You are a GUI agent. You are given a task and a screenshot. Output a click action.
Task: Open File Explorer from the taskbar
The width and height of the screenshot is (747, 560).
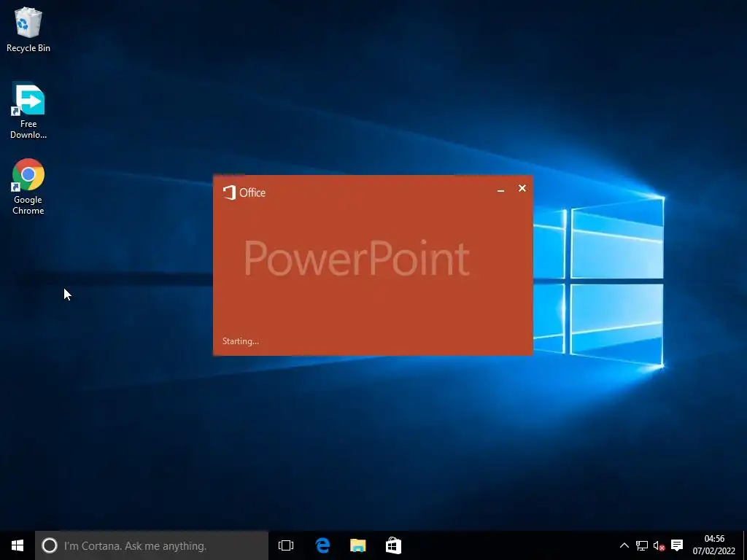(x=357, y=545)
